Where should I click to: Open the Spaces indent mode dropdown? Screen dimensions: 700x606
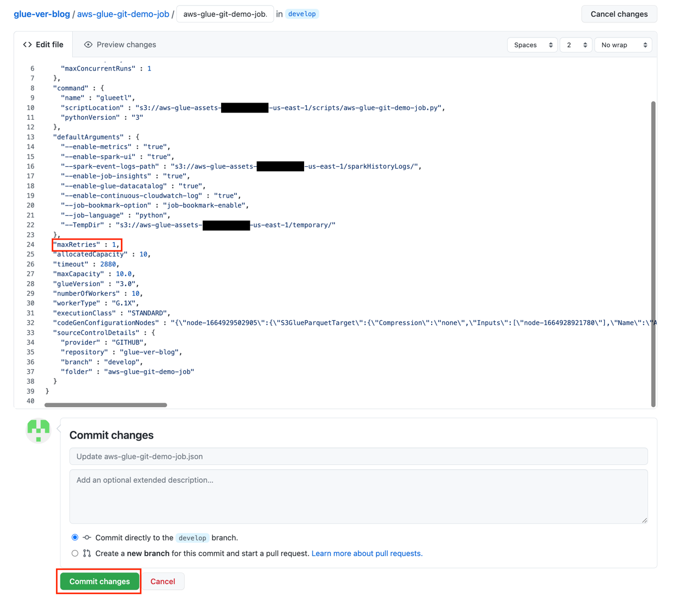(x=532, y=45)
